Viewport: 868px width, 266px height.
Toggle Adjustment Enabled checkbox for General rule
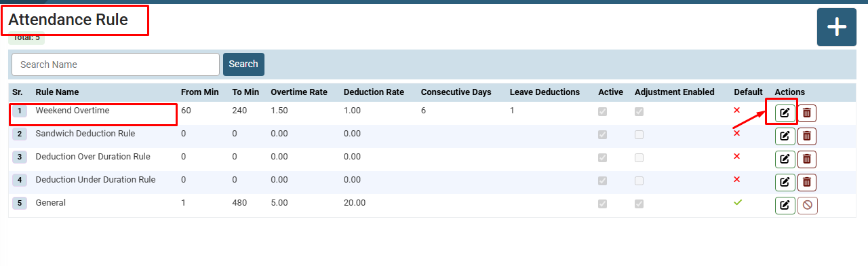click(639, 204)
